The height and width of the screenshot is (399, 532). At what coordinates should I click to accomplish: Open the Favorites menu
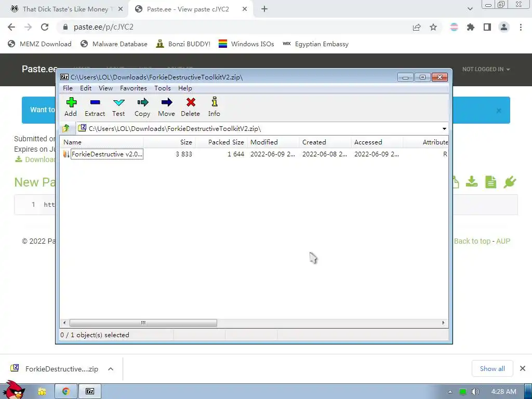click(134, 88)
